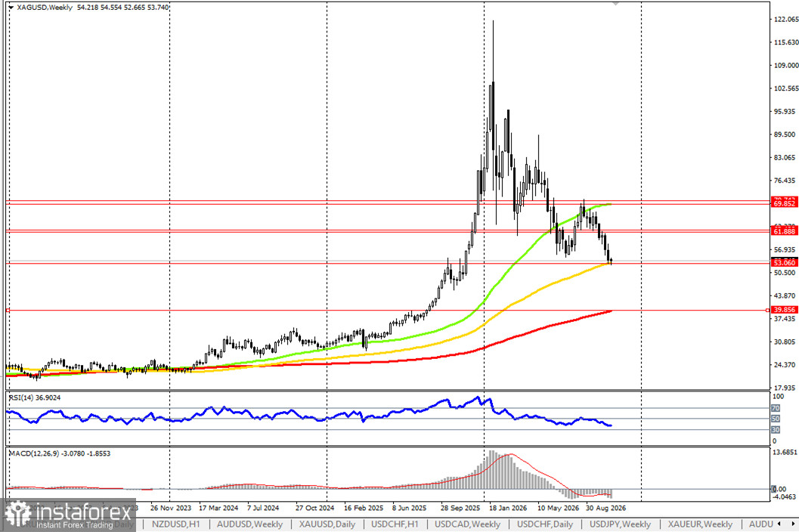Click the 39.856 red price label
Image resolution: width=799 pixels, height=532 pixels.
[x=784, y=309]
